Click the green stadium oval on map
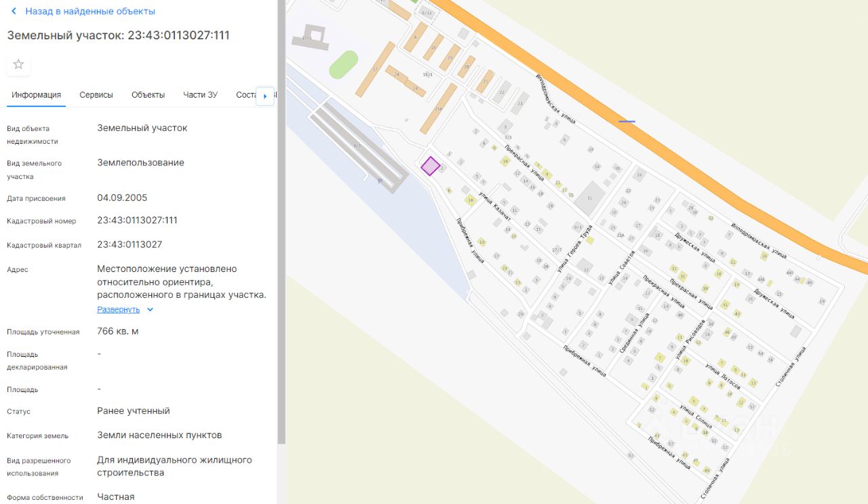The height and width of the screenshot is (504, 868). [x=344, y=64]
